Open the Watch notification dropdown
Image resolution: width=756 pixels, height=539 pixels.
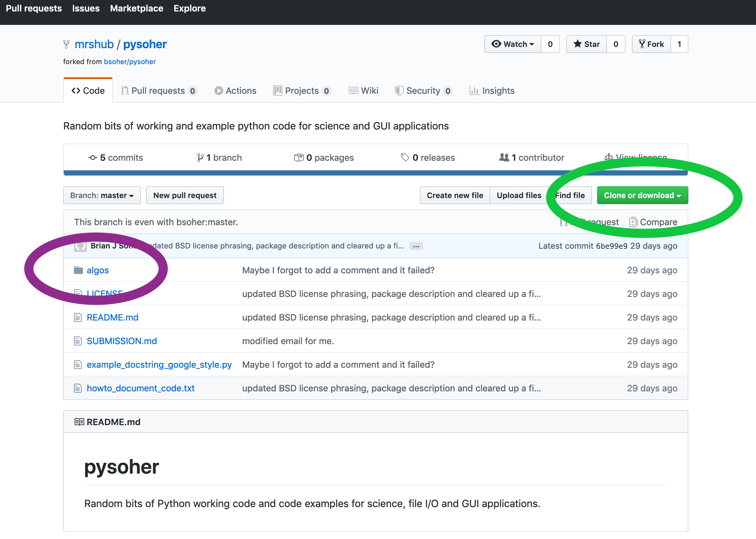[512, 44]
